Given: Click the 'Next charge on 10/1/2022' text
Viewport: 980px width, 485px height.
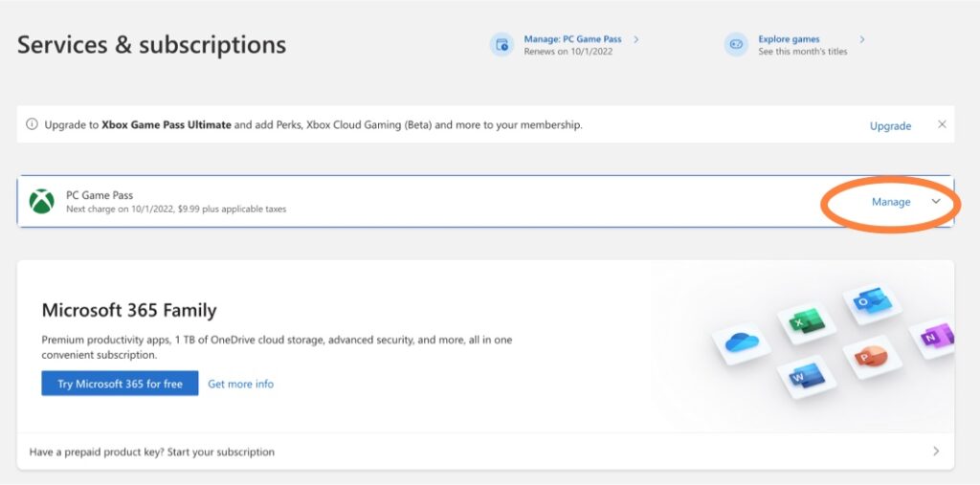Looking at the screenshot, I should [x=176, y=209].
